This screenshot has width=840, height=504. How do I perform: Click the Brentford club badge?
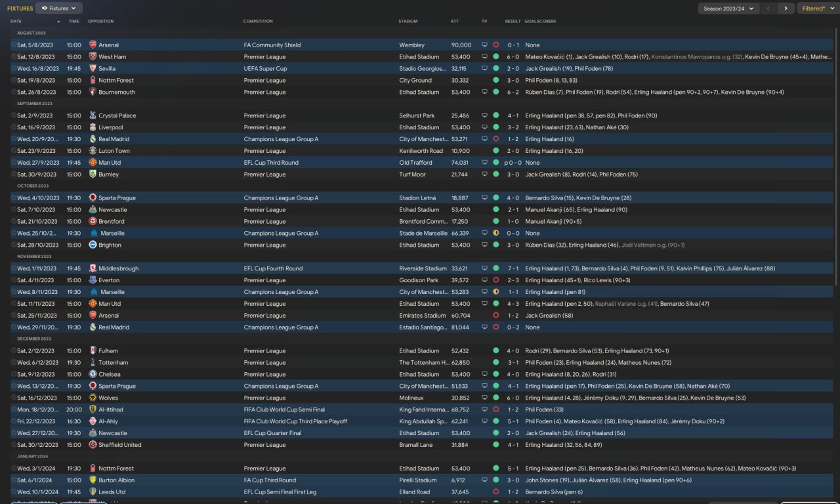93,222
